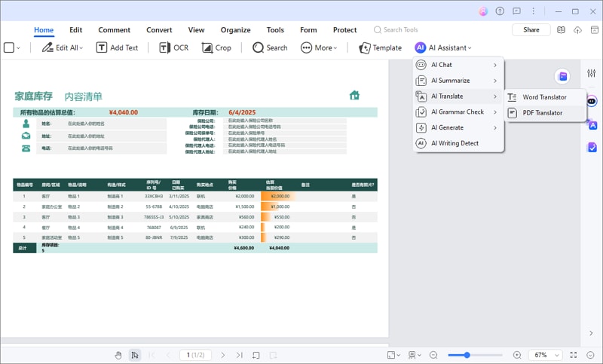This screenshot has width=603, height=364.
Task: Open the page fit dropdown
Action: pos(393,355)
